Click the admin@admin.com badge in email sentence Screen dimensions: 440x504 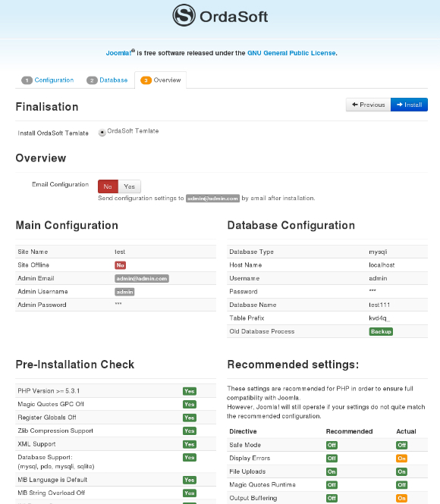coord(212,199)
